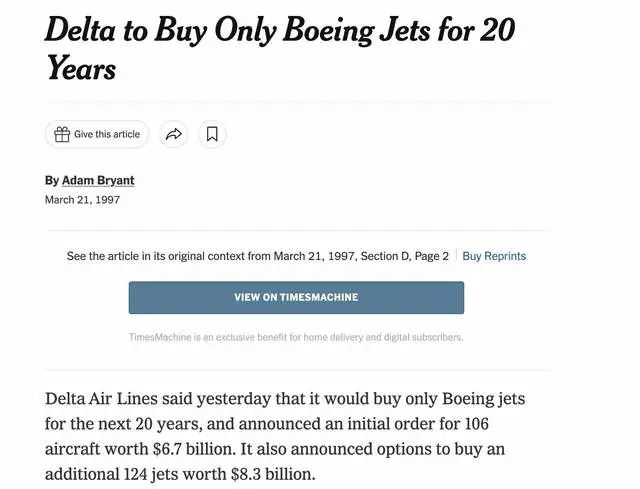
Task: Click the '$8.3 billion' figure in the paragraph
Action: pyautogui.click(x=267, y=472)
